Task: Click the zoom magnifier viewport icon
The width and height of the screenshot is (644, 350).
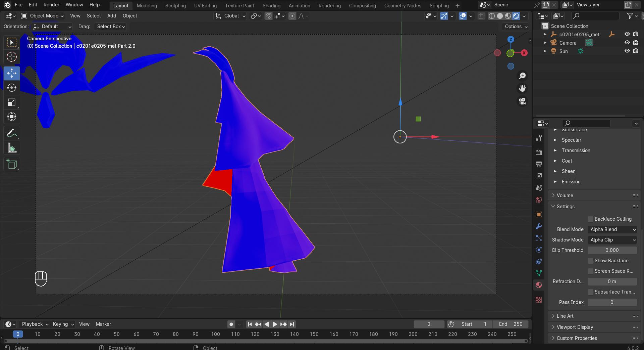Action: (x=522, y=76)
